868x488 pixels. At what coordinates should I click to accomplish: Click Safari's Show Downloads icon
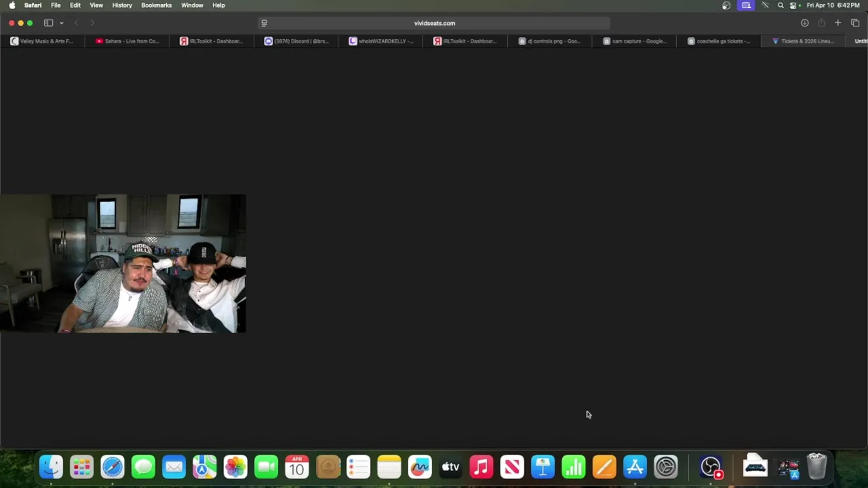(804, 23)
